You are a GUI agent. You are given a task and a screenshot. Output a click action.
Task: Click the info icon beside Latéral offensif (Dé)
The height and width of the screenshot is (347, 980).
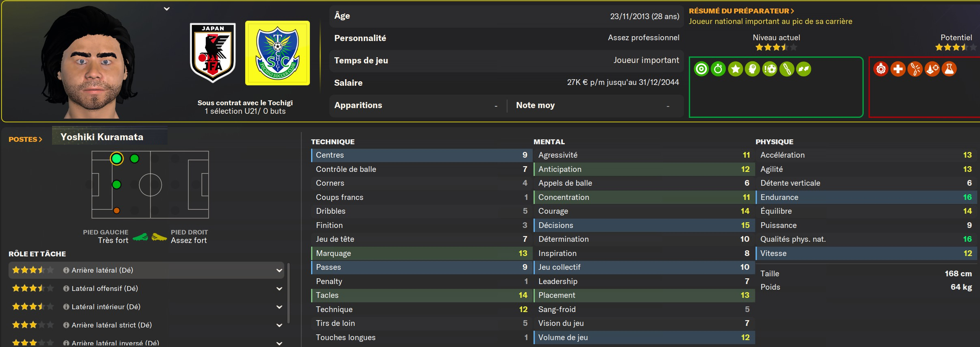click(x=66, y=288)
